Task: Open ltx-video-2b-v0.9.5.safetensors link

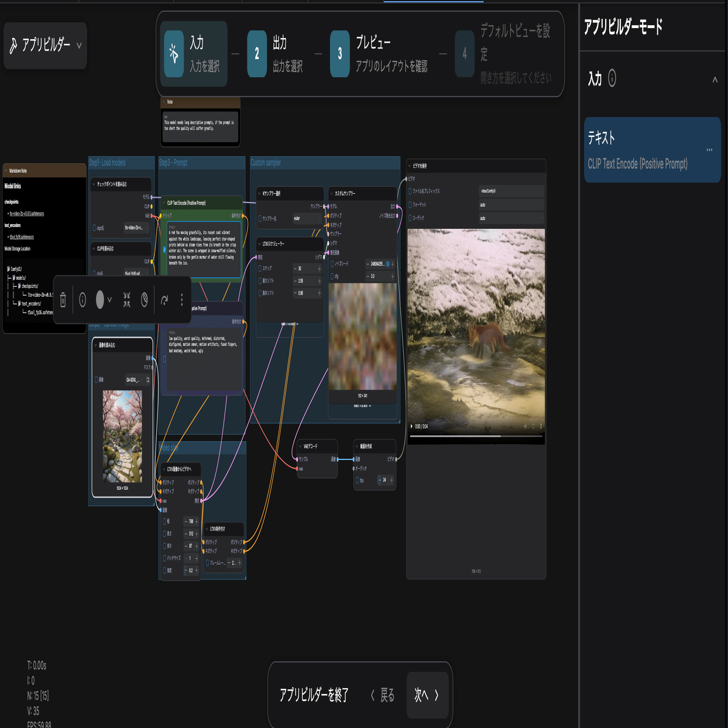Action: point(26,214)
